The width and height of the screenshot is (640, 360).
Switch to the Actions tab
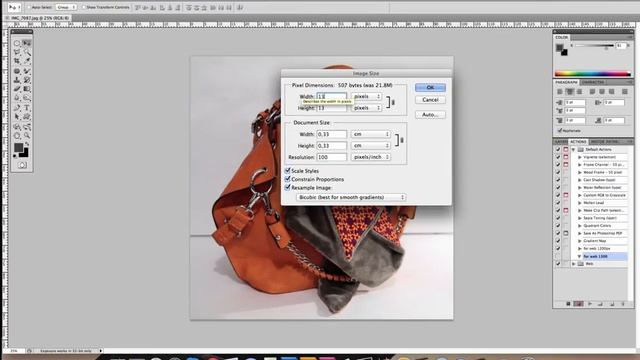(578, 142)
